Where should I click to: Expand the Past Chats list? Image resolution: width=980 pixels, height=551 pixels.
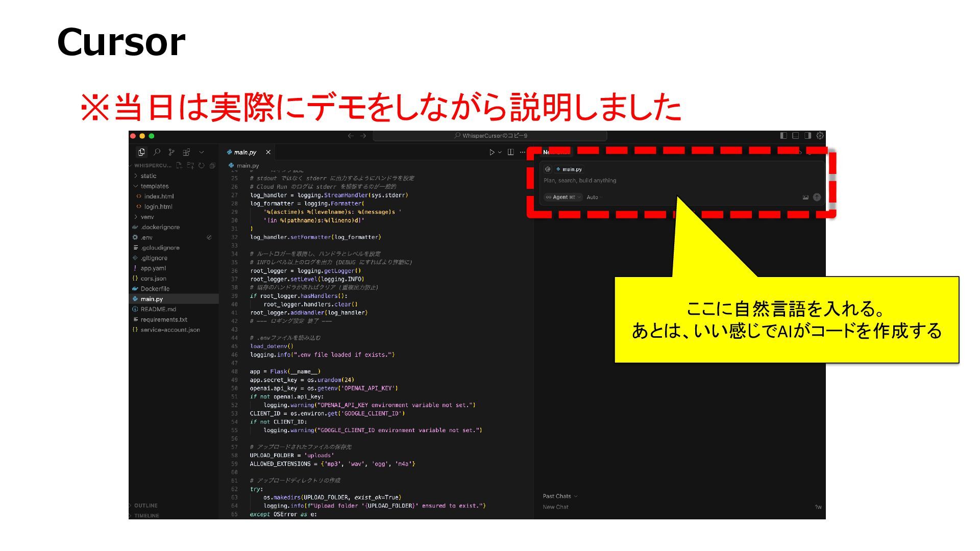(560, 496)
